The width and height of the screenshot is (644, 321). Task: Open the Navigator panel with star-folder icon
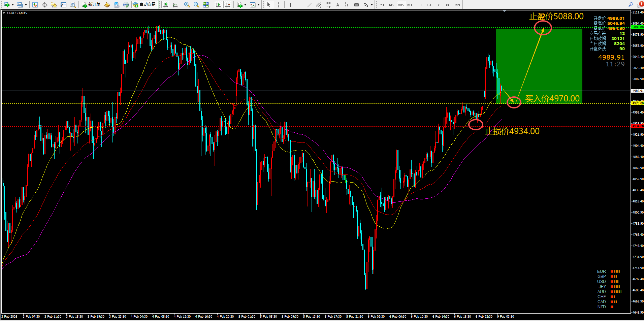[x=54, y=5]
